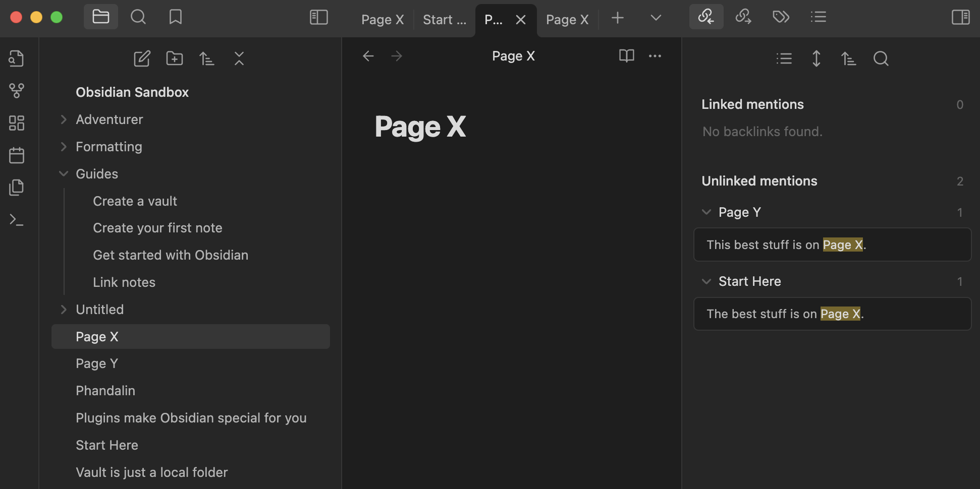This screenshot has height=489, width=980.
Task: Open the command palette ribbon icon
Action: [17, 220]
